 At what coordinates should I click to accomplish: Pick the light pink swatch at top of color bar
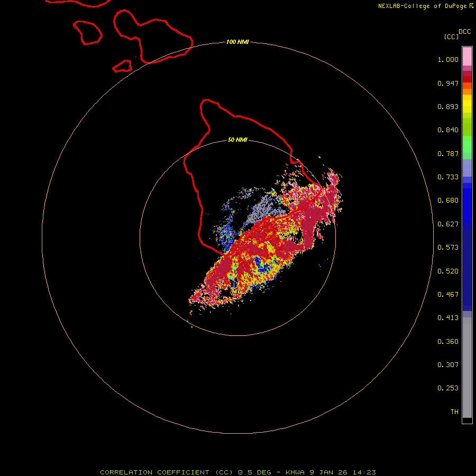click(x=467, y=57)
